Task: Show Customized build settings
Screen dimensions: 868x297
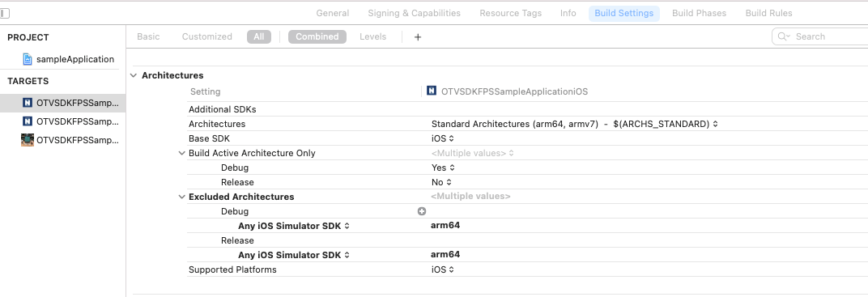Action: (x=207, y=36)
